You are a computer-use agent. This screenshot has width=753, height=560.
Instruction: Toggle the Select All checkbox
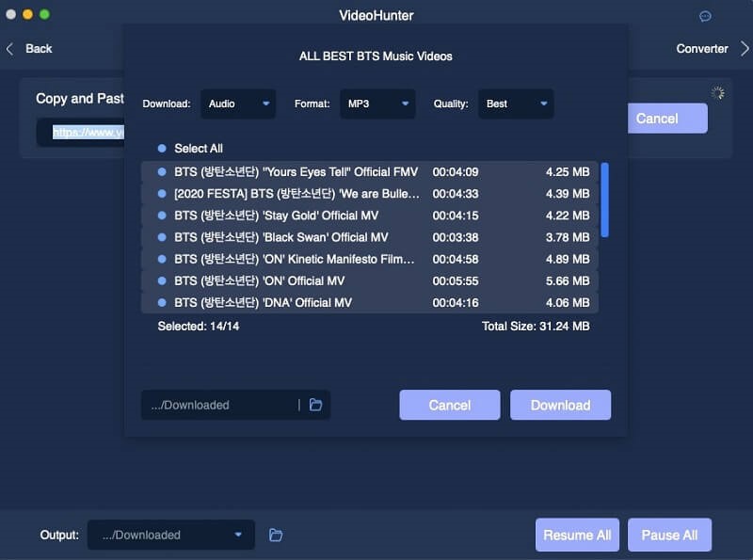[x=162, y=149]
